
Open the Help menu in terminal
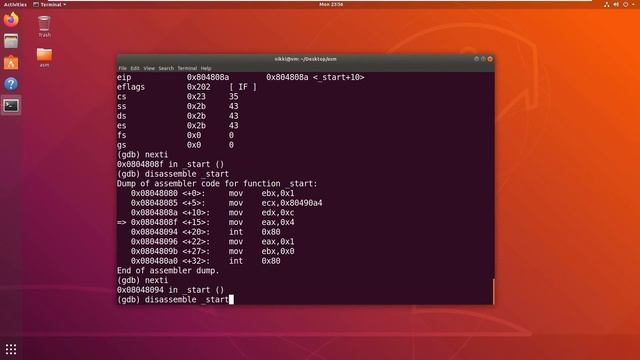tap(206, 68)
